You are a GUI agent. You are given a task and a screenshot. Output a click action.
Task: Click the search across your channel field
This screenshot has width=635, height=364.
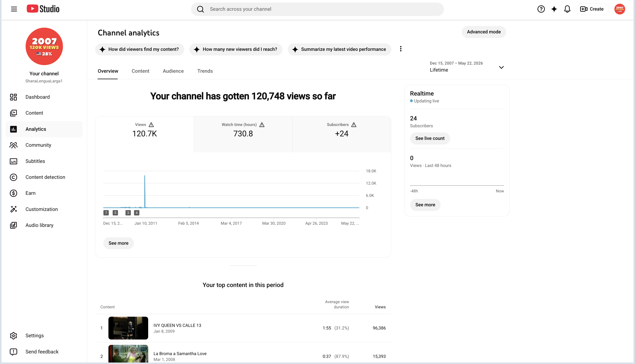317,9
